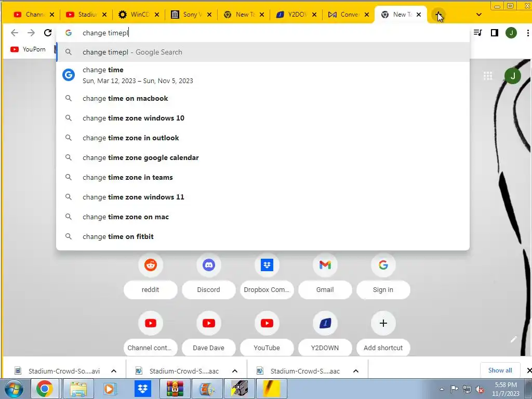
Task: Open the Discord shortcut icon
Action: [x=209, y=264]
